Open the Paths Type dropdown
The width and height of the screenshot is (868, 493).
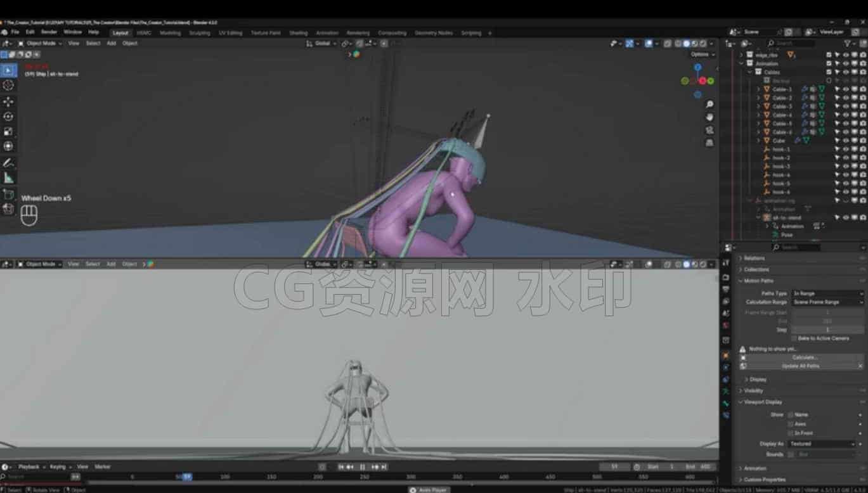click(x=827, y=293)
